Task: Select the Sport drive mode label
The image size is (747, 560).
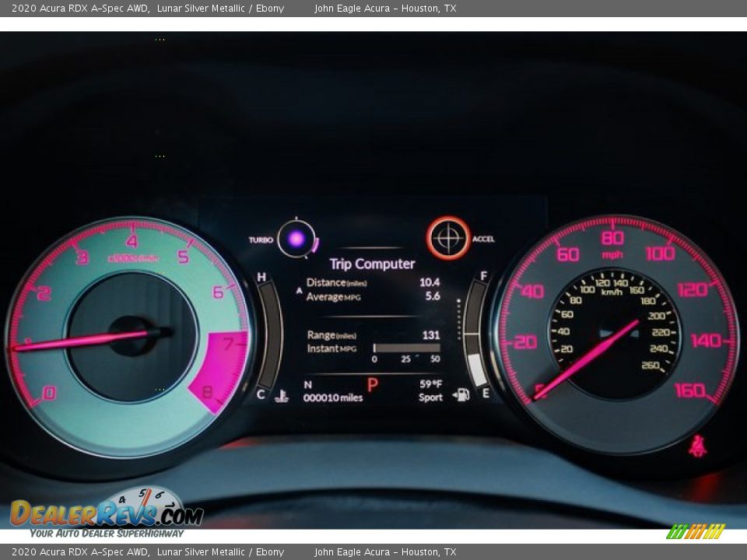Action: 430,397
